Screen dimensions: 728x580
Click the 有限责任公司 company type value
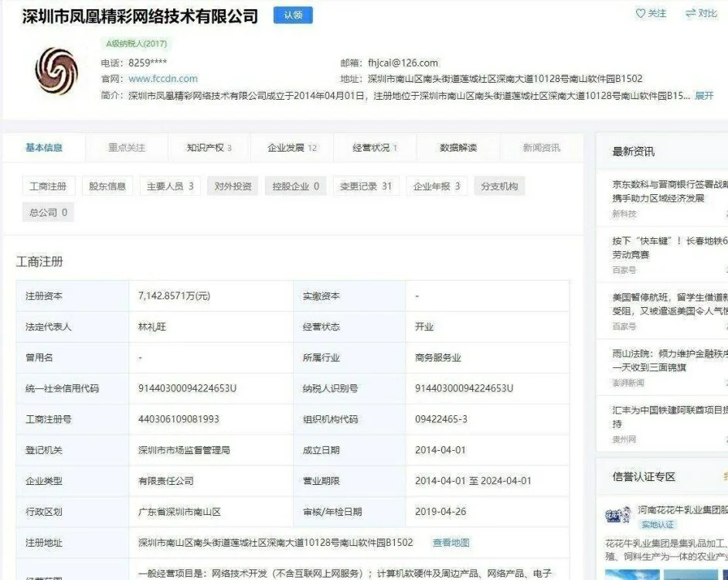click(x=165, y=480)
